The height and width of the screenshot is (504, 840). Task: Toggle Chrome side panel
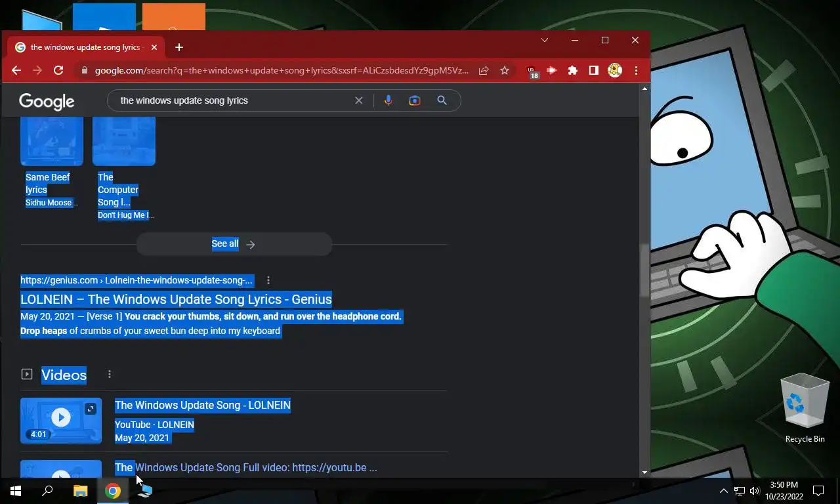(594, 70)
